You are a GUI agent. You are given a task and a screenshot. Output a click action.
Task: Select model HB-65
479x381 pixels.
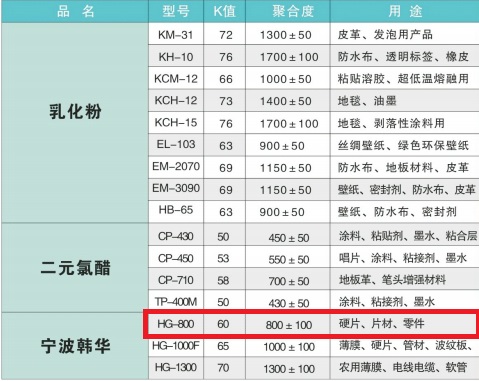[176, 210]
